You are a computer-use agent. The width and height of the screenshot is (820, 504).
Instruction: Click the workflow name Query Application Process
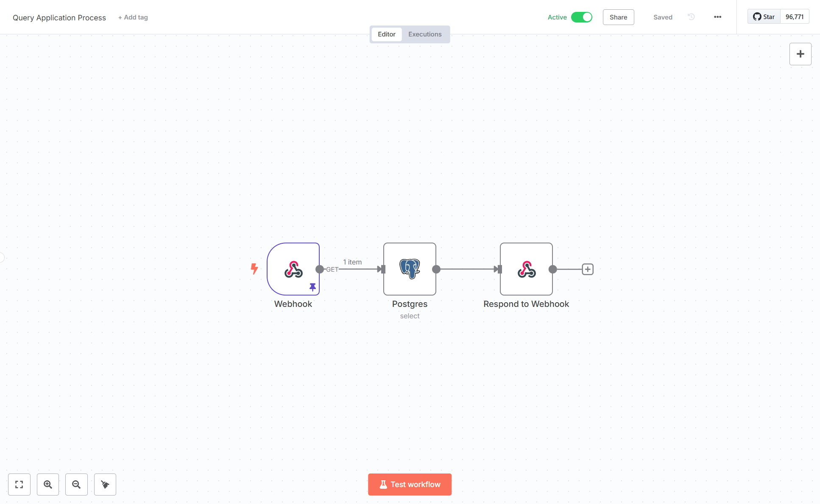59,18
